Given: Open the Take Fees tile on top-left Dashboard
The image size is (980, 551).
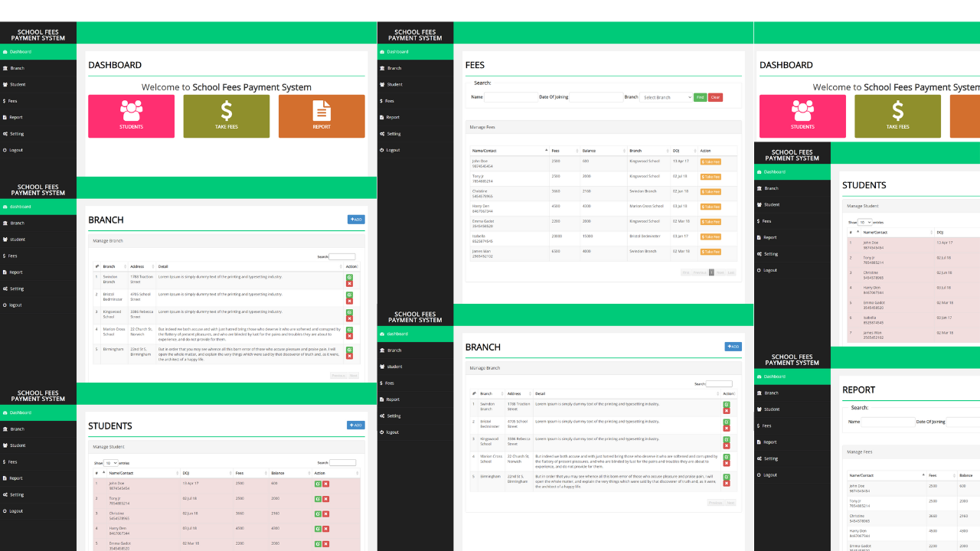Looking at the screenshot, I should tap(227, 116).
